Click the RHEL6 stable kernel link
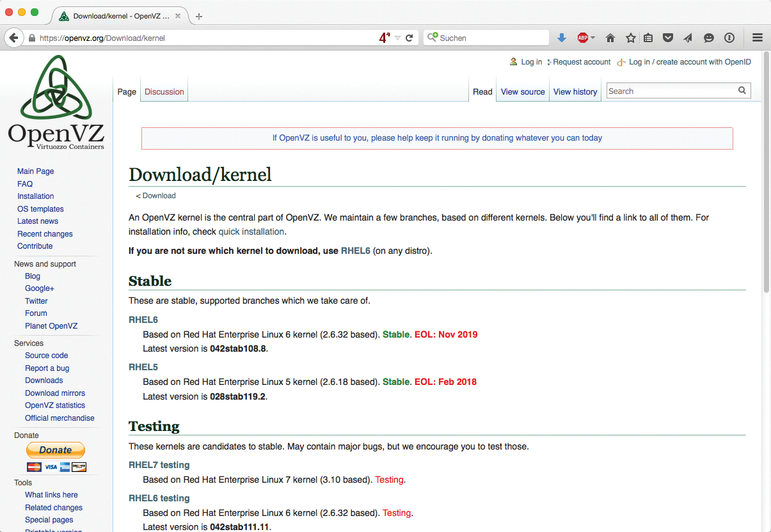The width and height of the screenshot is (771, 532). [x=143, y=320]
